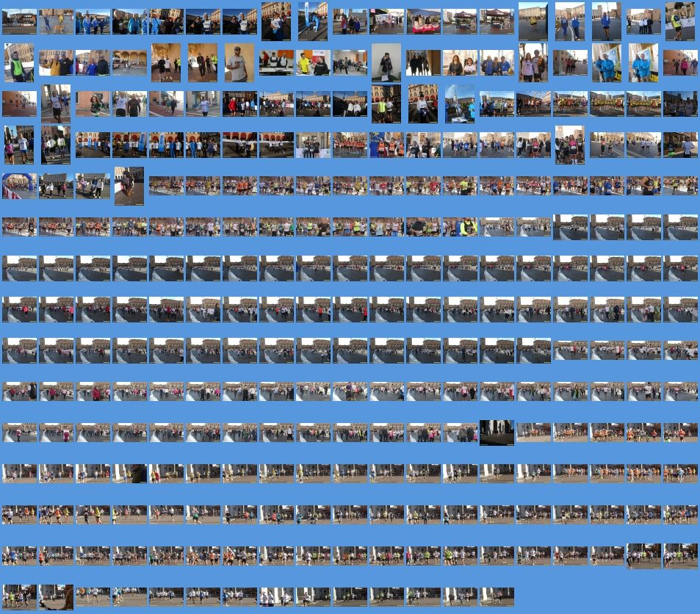This screenshot has width=700, height=614.
Task: Open the last thumbnail in the top row
Action: click(680, 21)
